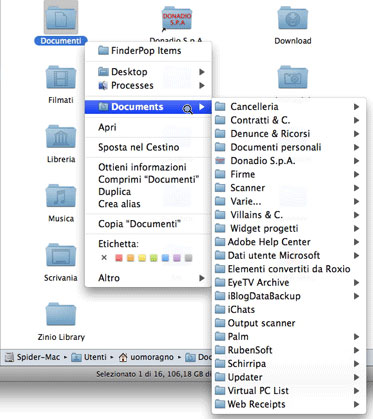
Task: Click the Utenti folder icon in path bar
Action: 76,357
